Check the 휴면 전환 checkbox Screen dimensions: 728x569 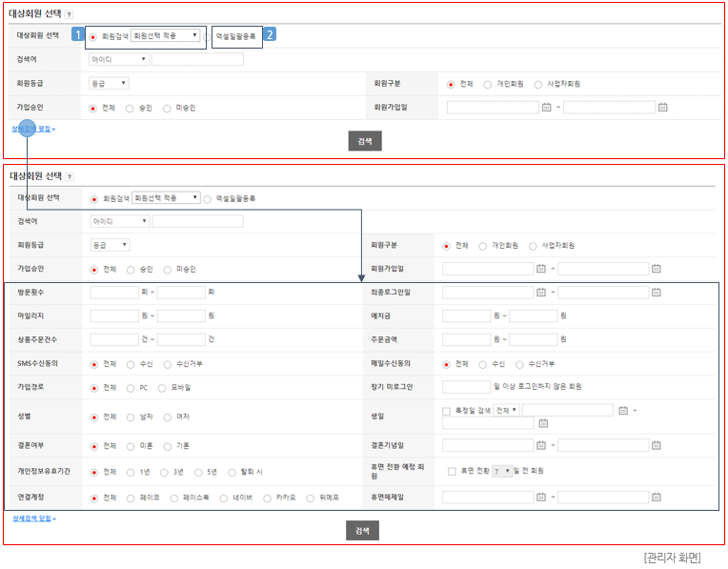pos(452,471)
